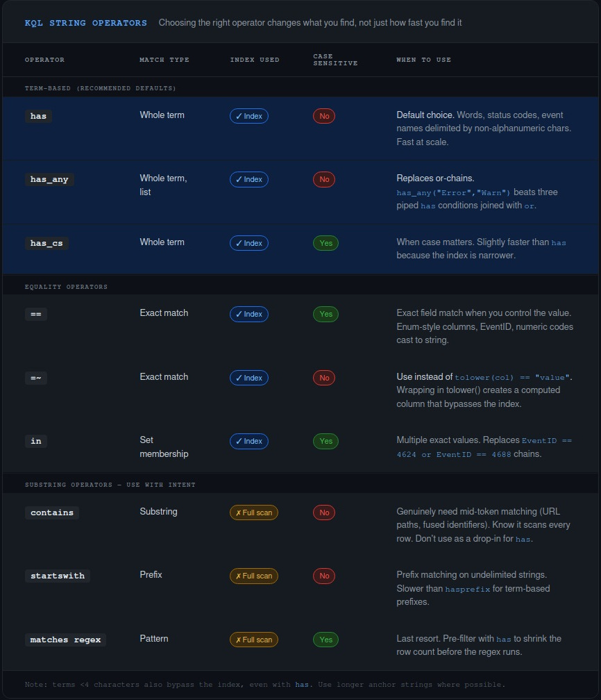The image size is (601, 700).
Task: Select the Substring Operators section header
Action: point(110,485)
